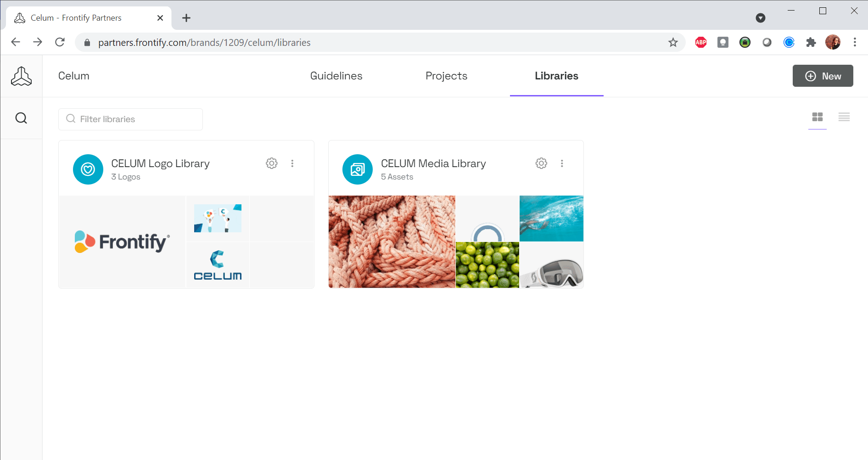Image resolution: width=868 pixels, height=460 pixels.
Task: Switch libraries to grid view
Action: click(818, 118)
